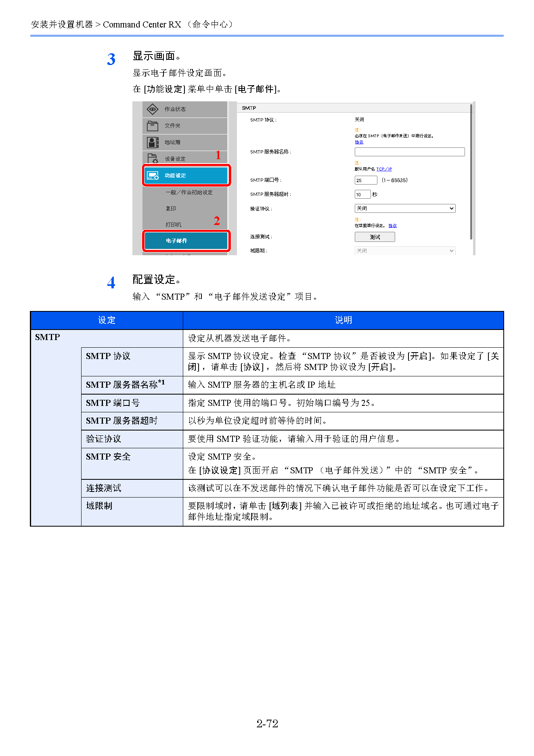Click the 文件夹 folder icon

pyautogui.click(x=152, y=126)
